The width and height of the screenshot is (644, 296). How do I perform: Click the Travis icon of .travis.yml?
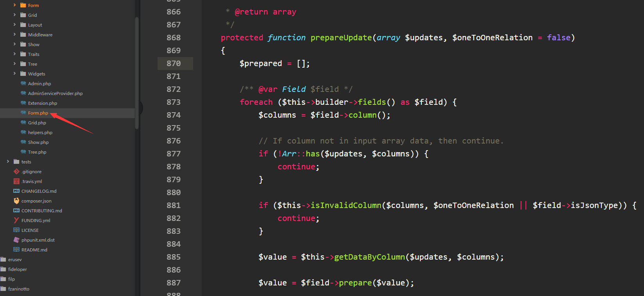[16, 181]
